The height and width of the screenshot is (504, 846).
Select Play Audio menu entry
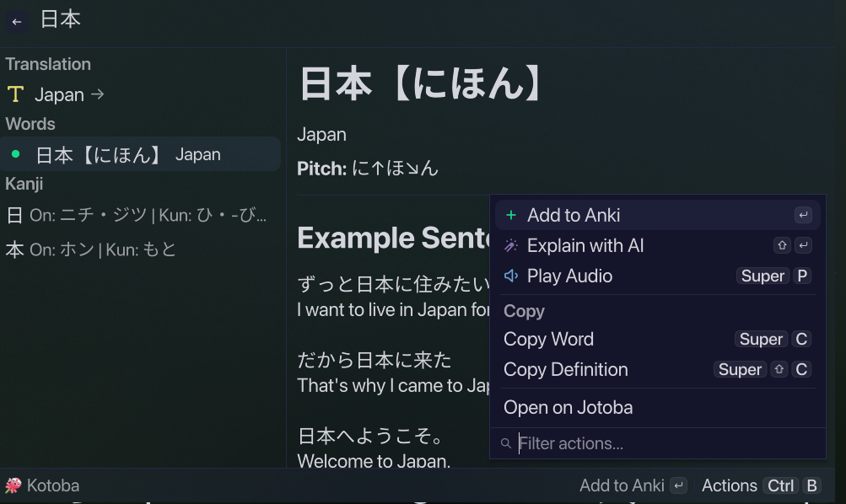coord(658,276)
